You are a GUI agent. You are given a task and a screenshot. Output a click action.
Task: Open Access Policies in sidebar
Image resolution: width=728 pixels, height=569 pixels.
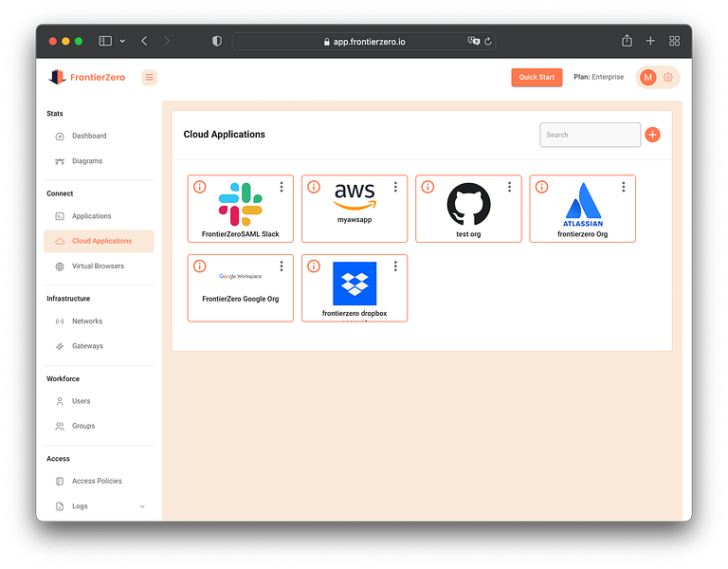coord(99,481)
